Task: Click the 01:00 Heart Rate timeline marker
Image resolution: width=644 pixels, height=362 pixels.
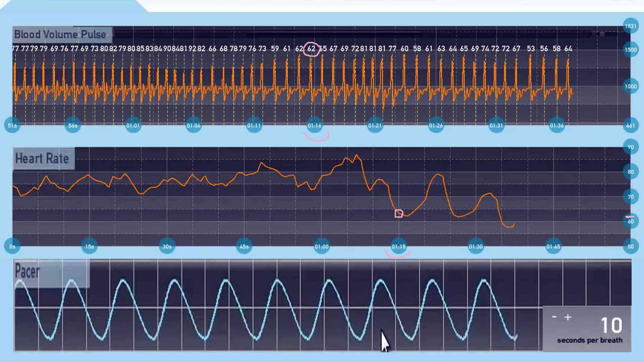Action: click(322, 246)
